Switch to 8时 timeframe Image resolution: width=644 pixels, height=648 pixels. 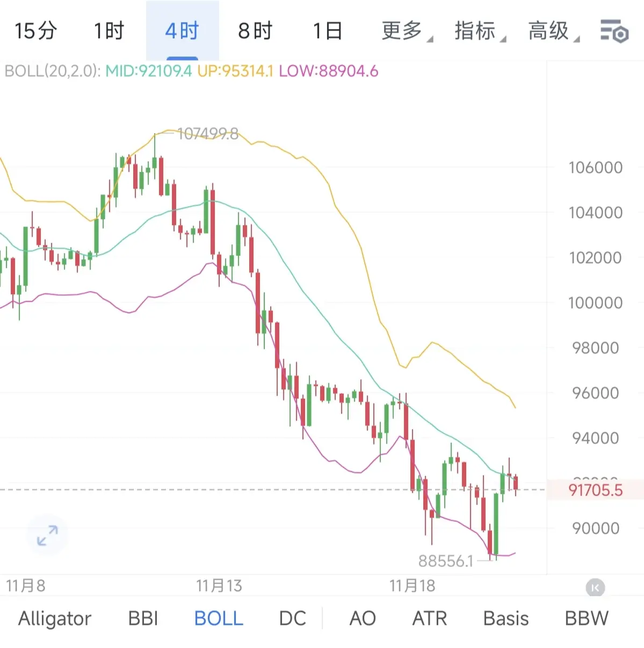point(255,31)
